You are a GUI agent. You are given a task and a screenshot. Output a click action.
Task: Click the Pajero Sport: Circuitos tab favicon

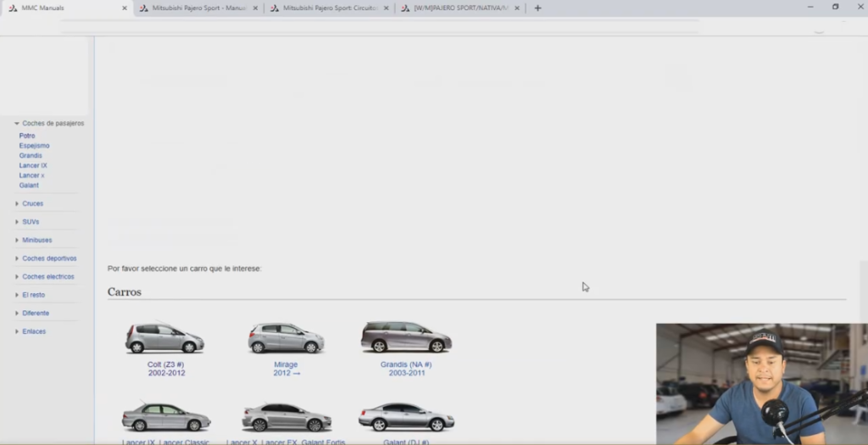click(x=274, y=8)
